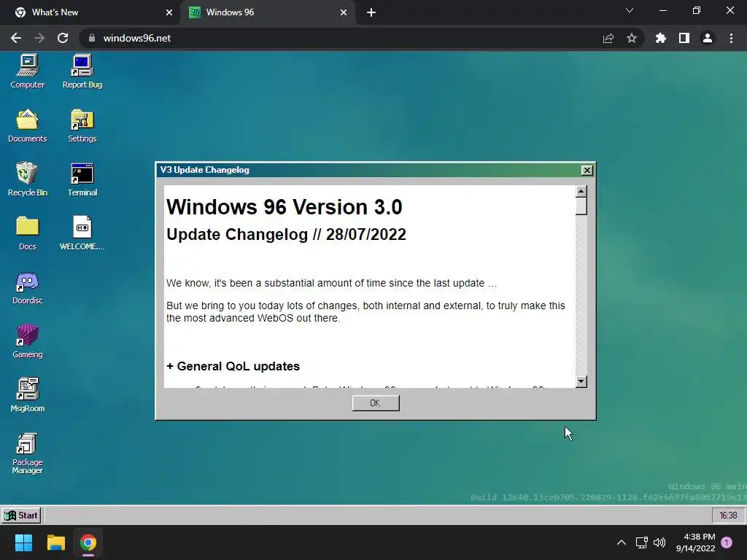
Task: Go back in browser history
Action: pyautogui.click(x=16, y=38)
